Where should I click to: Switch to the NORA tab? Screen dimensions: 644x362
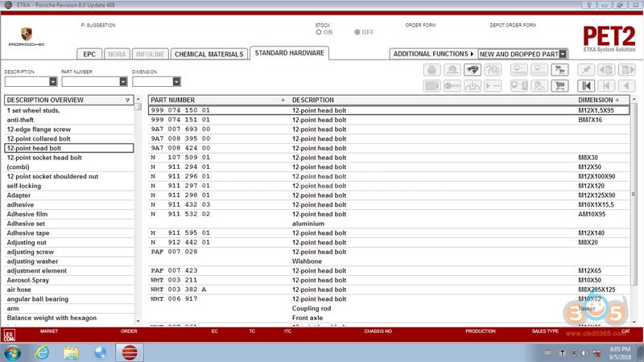pyautogui.click(x=117, y=54)
